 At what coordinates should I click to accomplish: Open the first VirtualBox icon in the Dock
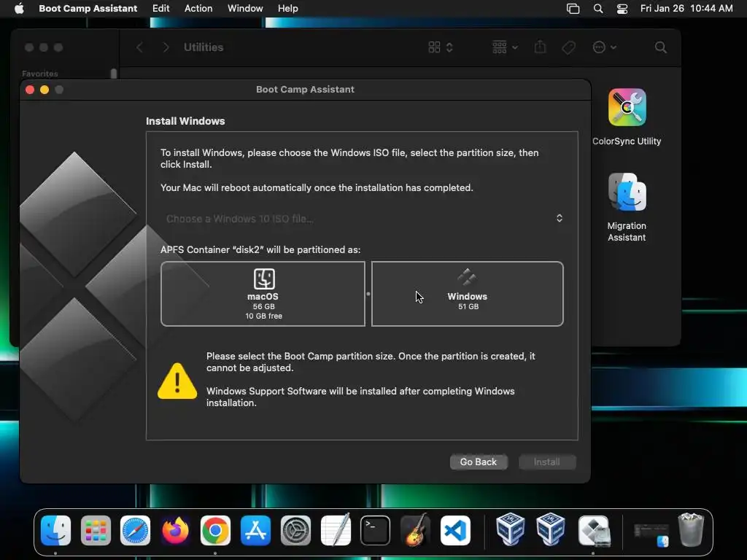pyautogui.click(x=510, y=529)
